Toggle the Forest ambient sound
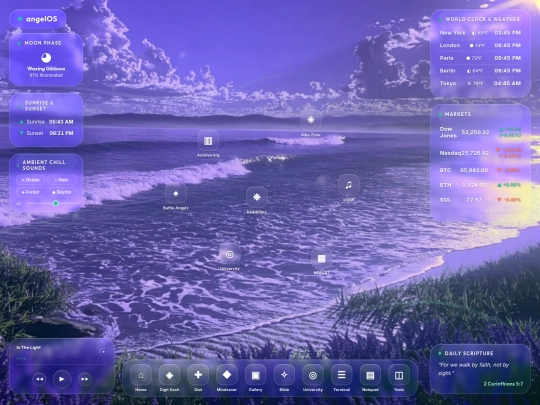 tap(31, 192)
